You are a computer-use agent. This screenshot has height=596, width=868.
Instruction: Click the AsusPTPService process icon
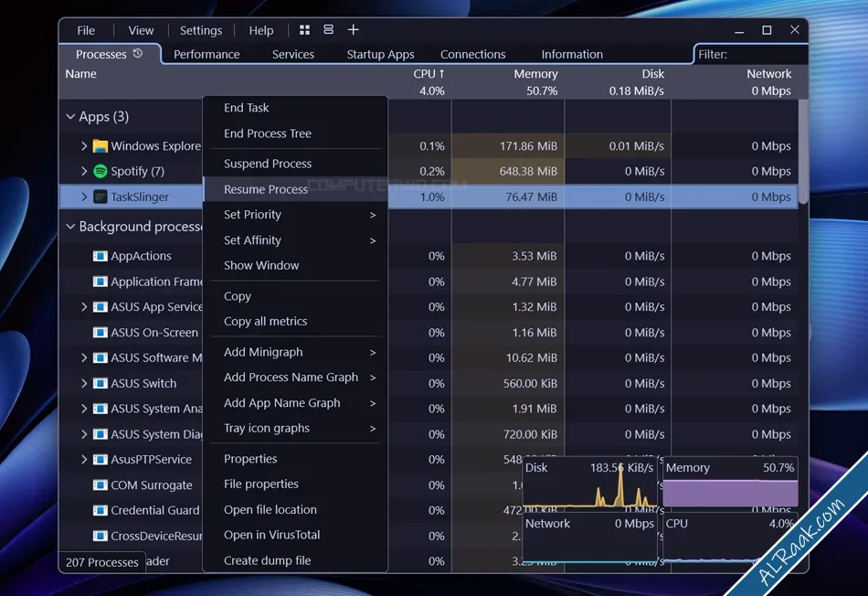101,460
